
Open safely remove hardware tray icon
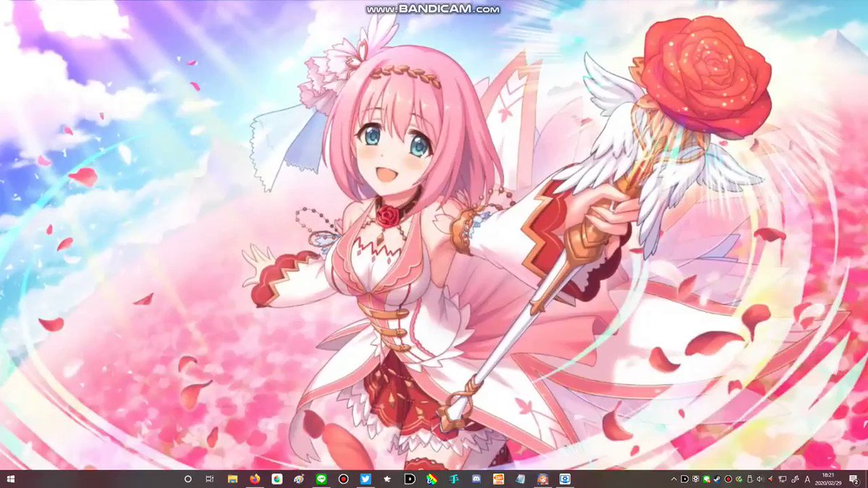749,479
